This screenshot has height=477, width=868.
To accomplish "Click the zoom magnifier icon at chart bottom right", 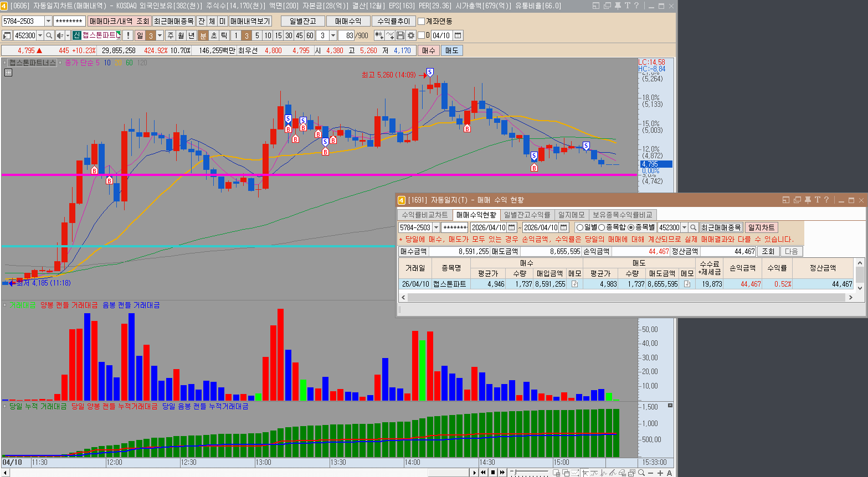I will [641, 473].
